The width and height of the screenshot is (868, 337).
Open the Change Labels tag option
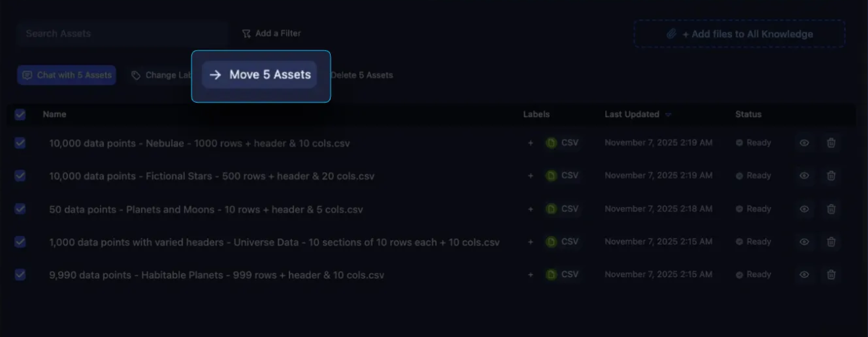pos(161,75)
